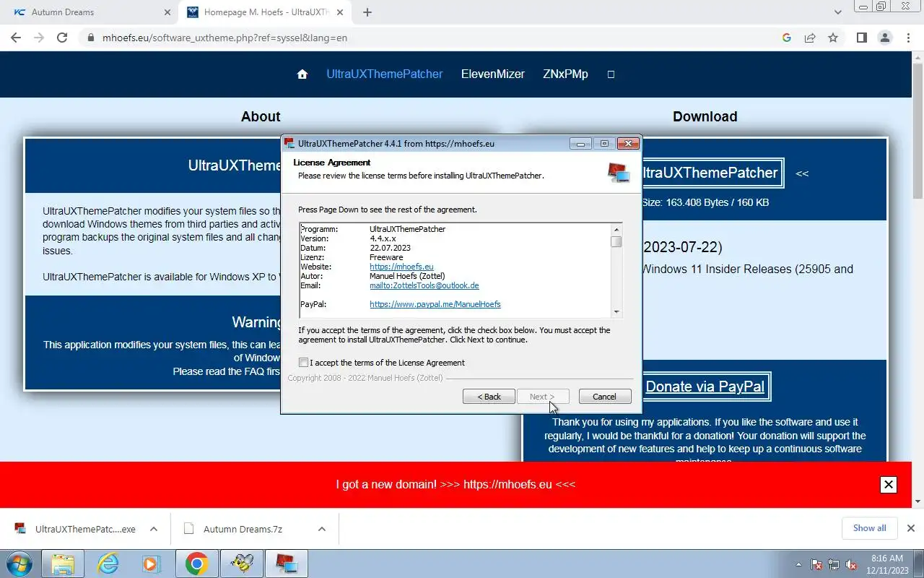Click the UltraUXThemePatcher installer taskbar icon
The height and width of the screenshot is (578, 924).
(287, 564)
